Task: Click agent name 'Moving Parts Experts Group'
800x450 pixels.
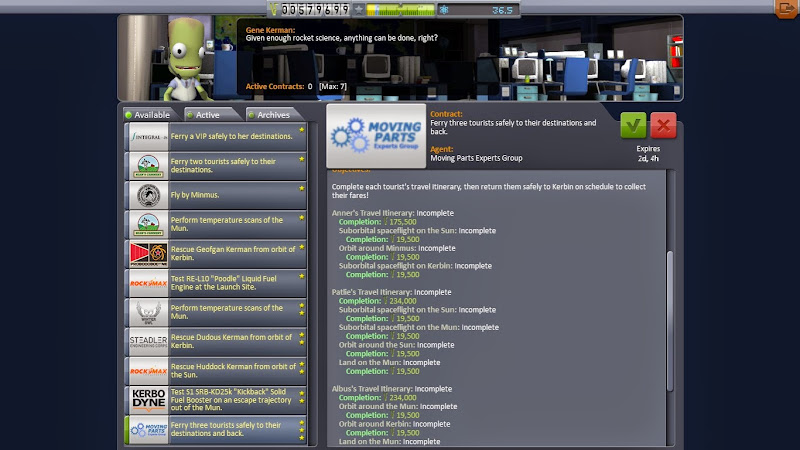Action: (x=476, y=158)
